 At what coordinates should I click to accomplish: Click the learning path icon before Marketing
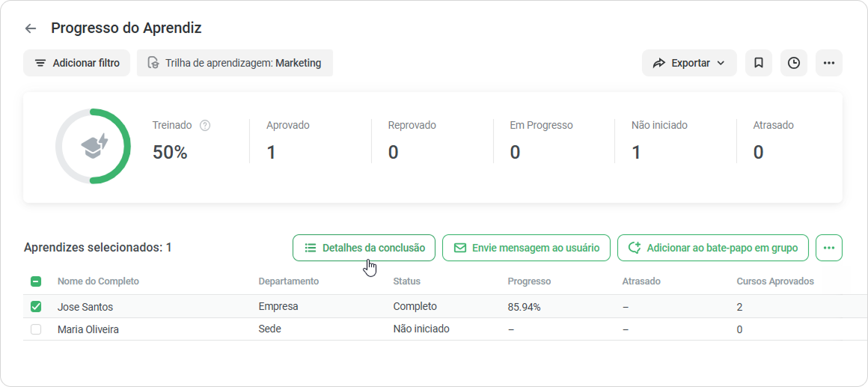coord(153,63)
